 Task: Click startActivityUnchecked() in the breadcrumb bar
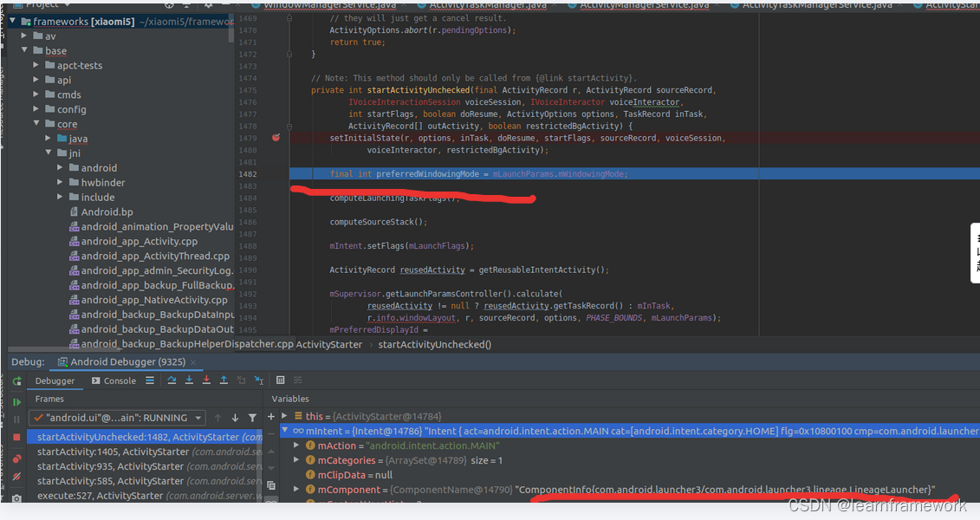435,344
